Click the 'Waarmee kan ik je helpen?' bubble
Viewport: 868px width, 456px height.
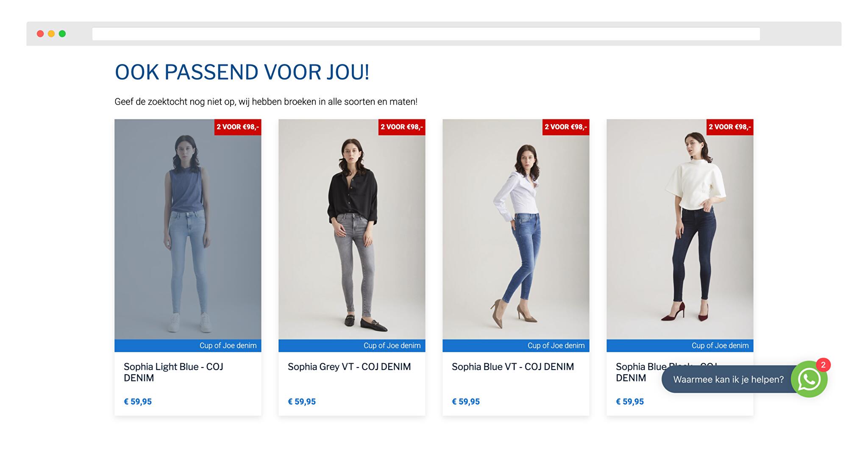[x=728, y=379]
